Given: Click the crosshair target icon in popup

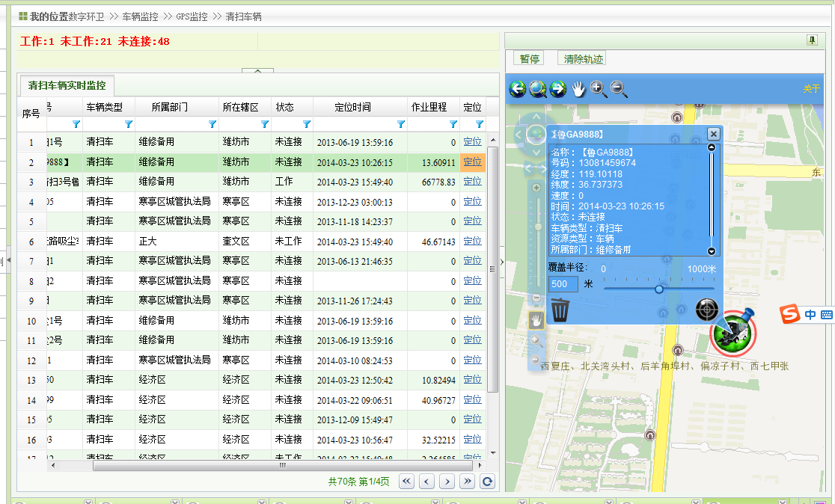Looking at the screenshot, I should [x=706, y=309].
